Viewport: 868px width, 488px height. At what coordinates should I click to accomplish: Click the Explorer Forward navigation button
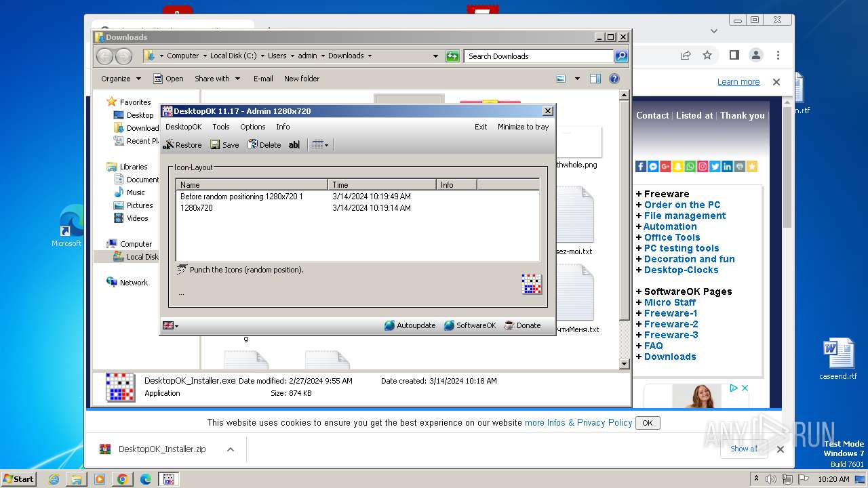(123, 56)
